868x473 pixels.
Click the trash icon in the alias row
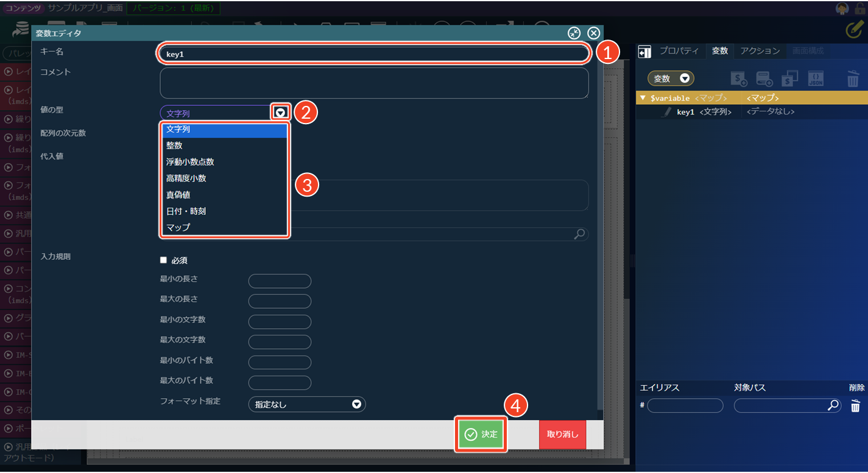point(855,406)
